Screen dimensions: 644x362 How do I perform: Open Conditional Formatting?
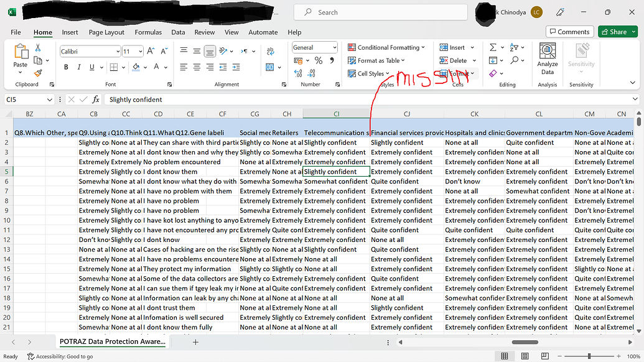click(x=386, y=47)
